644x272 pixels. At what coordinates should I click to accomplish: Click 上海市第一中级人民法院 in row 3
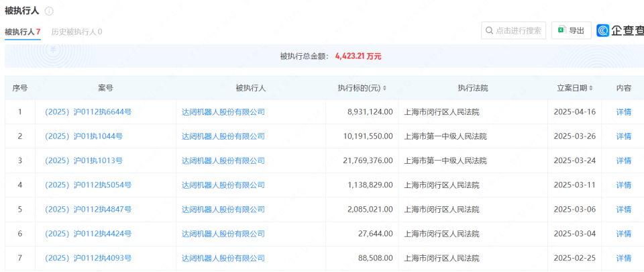445,161
